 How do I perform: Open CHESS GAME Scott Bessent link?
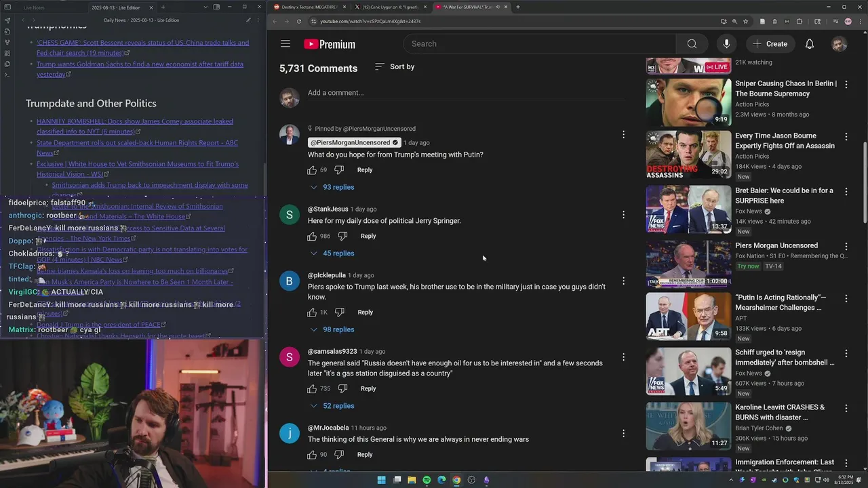[x=142, y=47]
